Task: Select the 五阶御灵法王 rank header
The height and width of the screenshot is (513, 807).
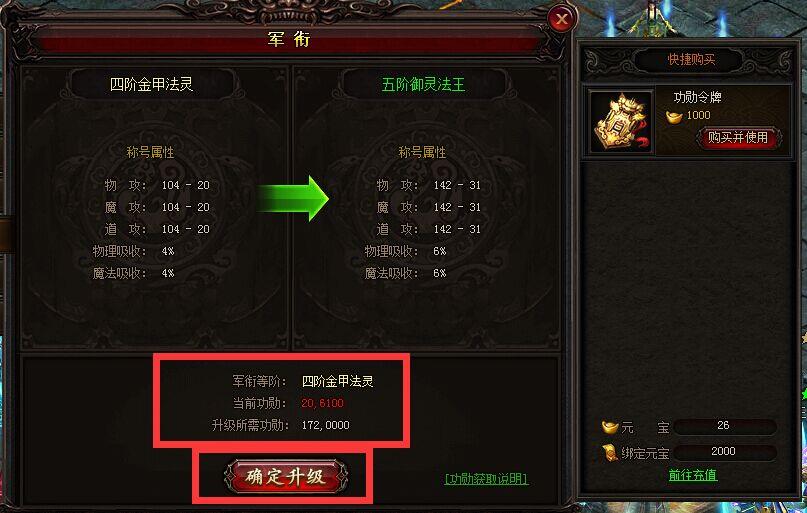Action: (x=423, y=84)
